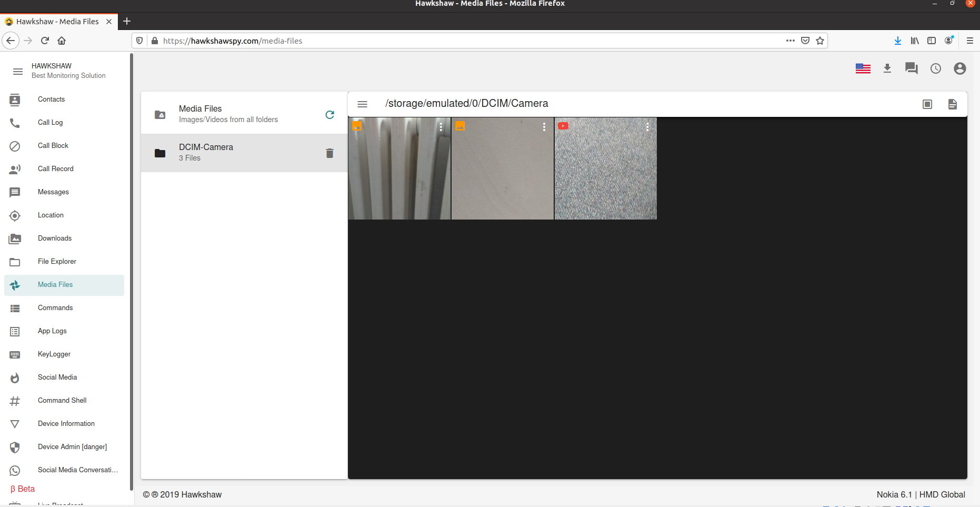Click the download icon in app header
This screenshot has height=507, width=980.
pos(887,68)
